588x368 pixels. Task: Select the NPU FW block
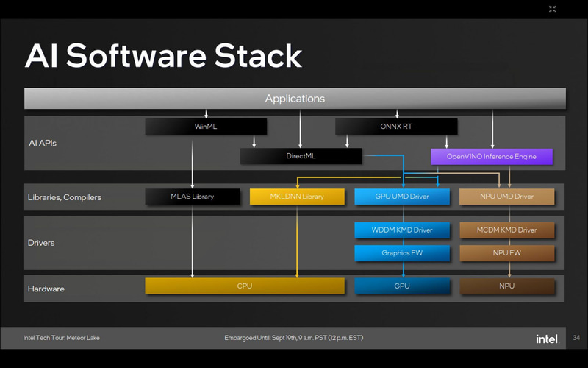[506, 253]
